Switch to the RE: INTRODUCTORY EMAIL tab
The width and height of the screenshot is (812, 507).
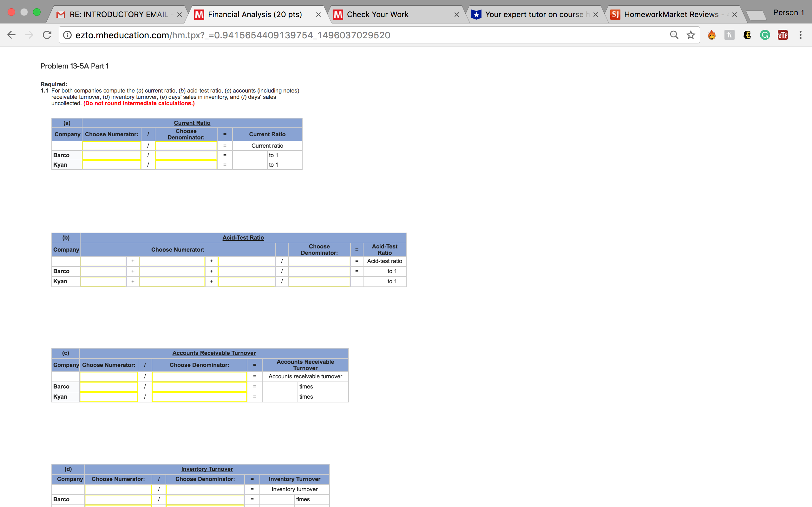[x=117, y=14]
